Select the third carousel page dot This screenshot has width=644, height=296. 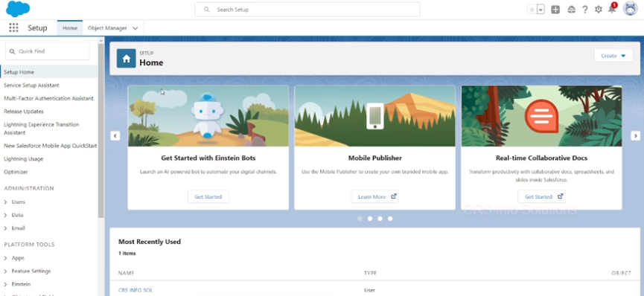coord(380,219)
